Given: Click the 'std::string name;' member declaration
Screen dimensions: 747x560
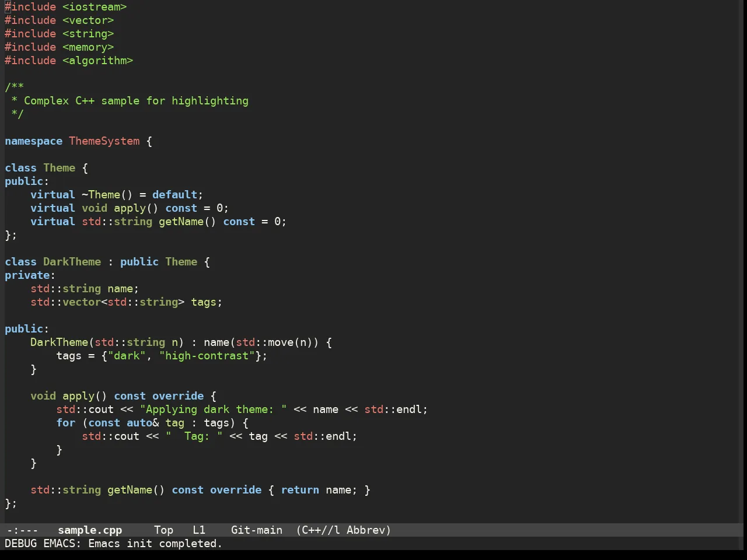Looking at the screenshot, I should point(85,289).
